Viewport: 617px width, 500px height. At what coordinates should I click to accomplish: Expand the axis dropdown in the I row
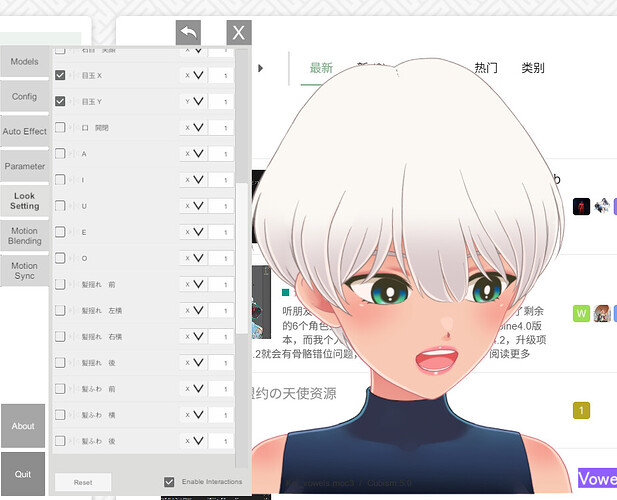point(193,180)
